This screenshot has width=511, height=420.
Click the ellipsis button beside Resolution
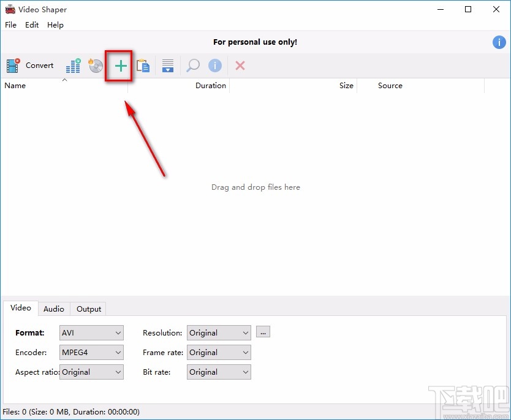263,332
